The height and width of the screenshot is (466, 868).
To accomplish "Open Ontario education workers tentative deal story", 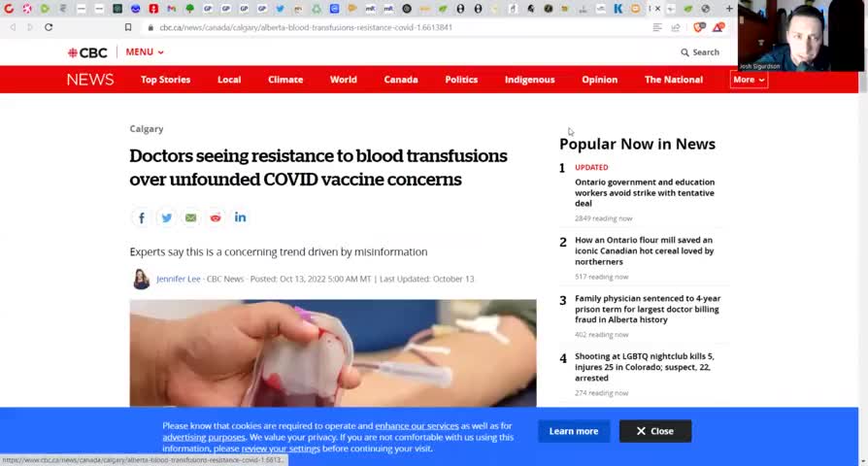I will tap(645, 192).
